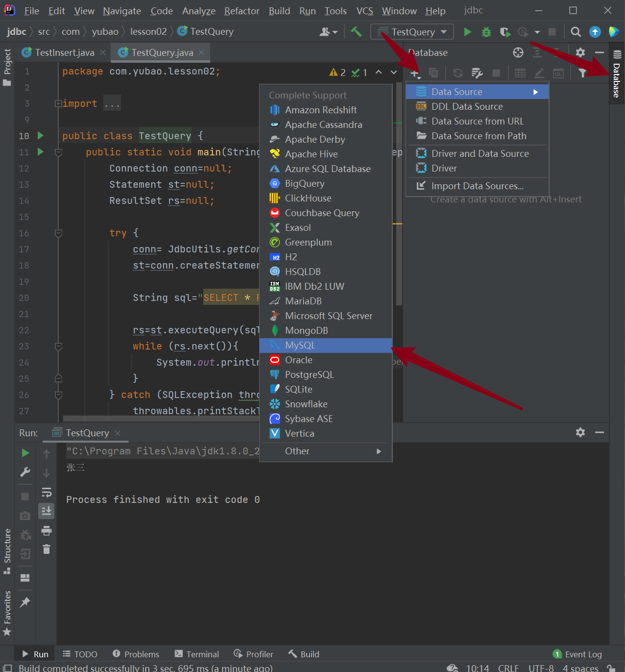Open the Terminal tool window
Image resolution: width=625 pixels, height=672 pixels.
click(x=197, y=654)
